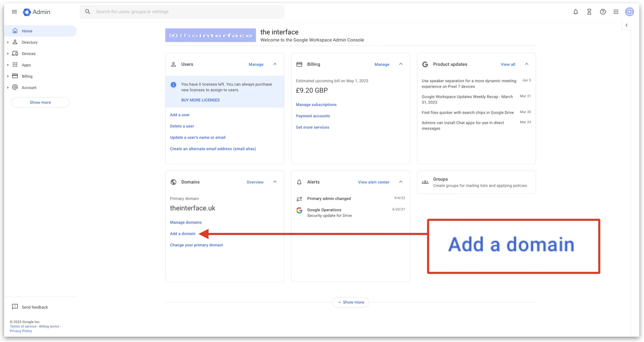Collapse the Product updates card chevron
This screenshot has height=342, width=644.
527,64
